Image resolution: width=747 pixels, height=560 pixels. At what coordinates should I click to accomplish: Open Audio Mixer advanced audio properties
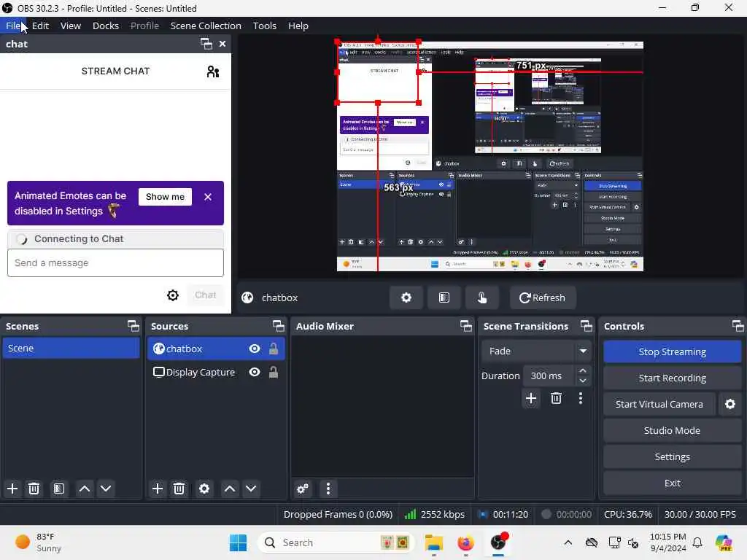coord(303,489)
